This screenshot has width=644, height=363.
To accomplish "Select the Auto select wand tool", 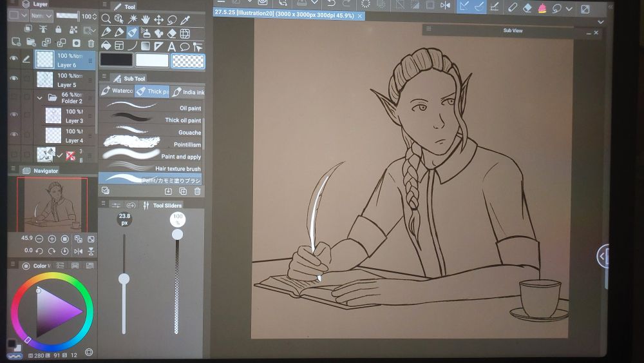I will click(133, 19).
